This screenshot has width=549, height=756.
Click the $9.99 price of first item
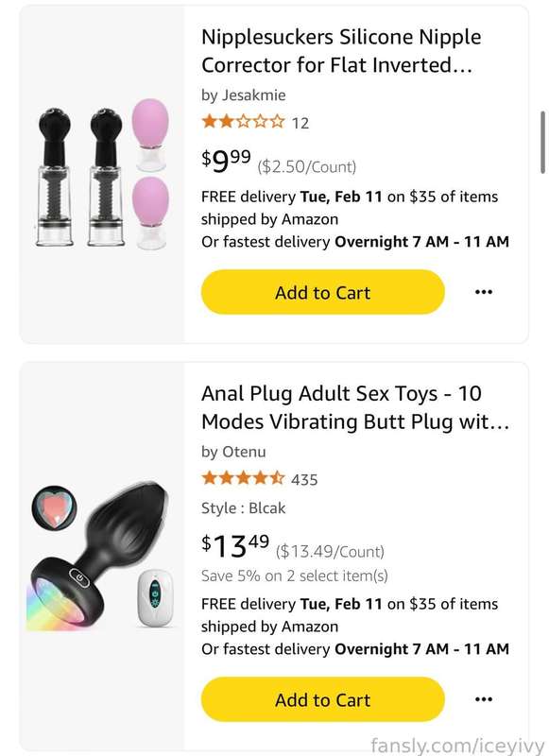point(226,161)
